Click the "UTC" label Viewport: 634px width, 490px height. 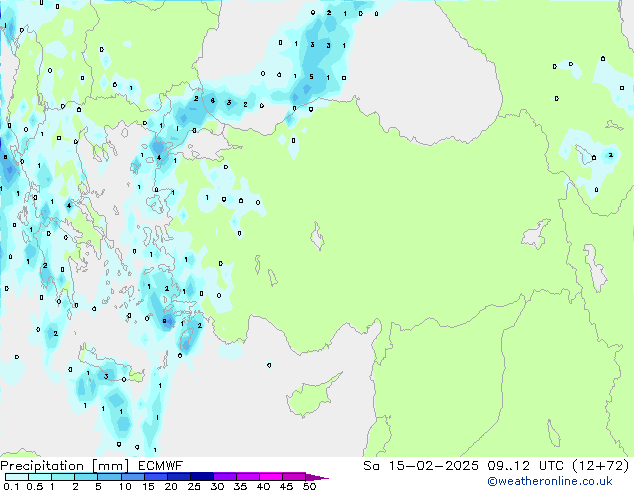click(x=551, y=466)
